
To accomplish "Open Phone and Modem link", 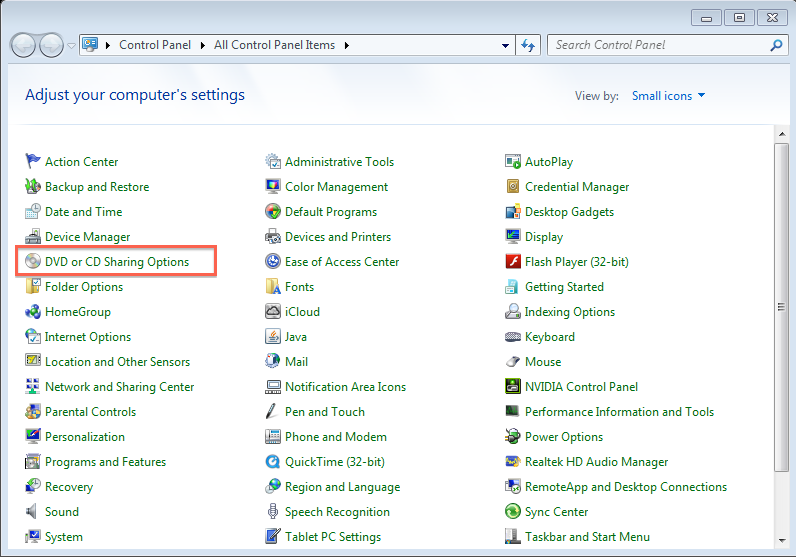I will (x=336, y=437).
